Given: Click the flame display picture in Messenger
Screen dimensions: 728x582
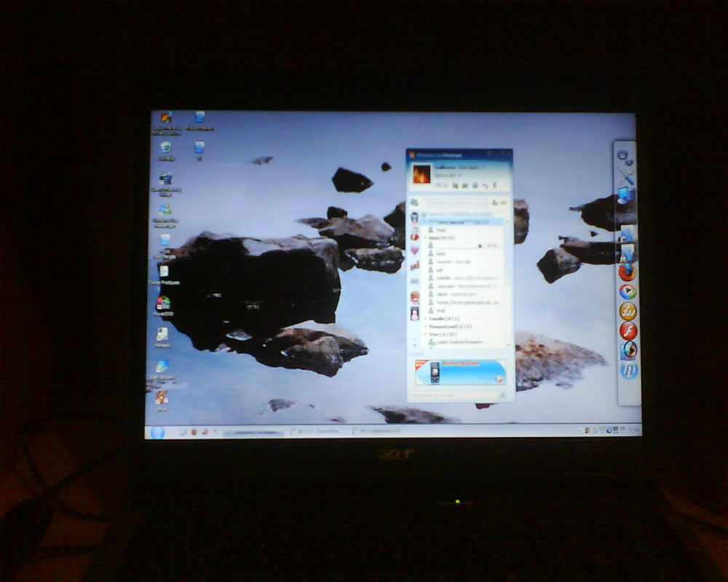Looking at the screenshot, I should pos(422,175).
